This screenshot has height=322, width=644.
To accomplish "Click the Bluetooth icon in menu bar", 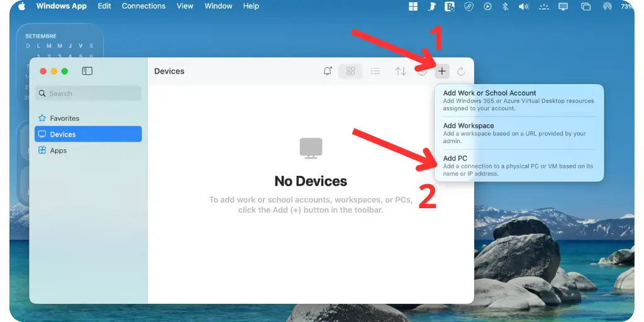I will point(505,6).
